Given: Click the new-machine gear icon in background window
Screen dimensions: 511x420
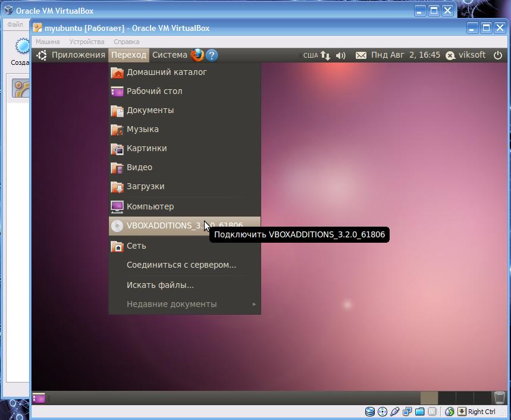Looking at the screenshot, I should click(23, 46).
